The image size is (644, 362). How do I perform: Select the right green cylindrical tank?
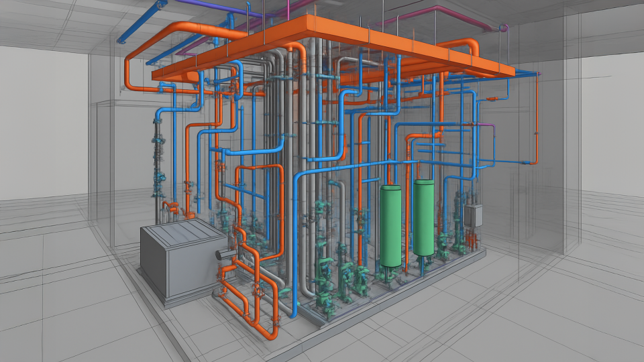423,217
